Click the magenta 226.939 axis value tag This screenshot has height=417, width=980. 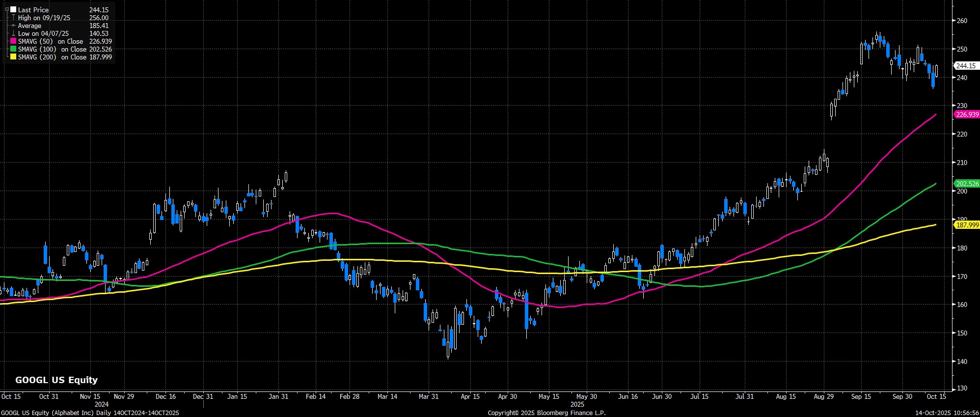click(966, 114)
